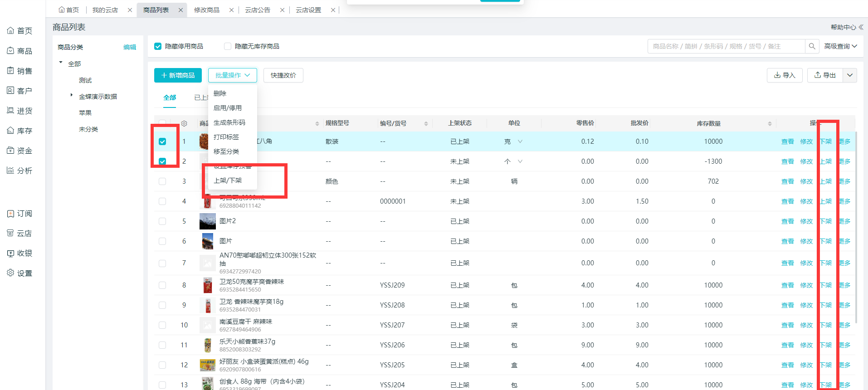This screenshot has height=390, width=868.
Task: Expand the 金蝶演示数据 category
Action: pos(72,95)
